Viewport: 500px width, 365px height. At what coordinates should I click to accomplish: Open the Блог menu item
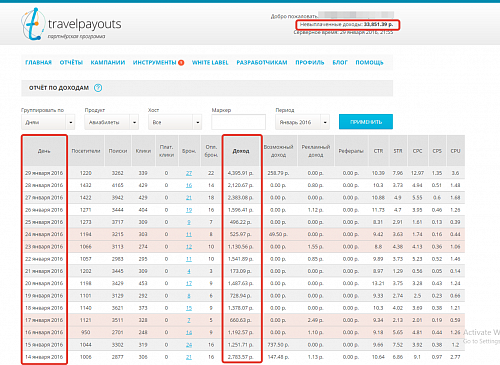tap(340, 63)
